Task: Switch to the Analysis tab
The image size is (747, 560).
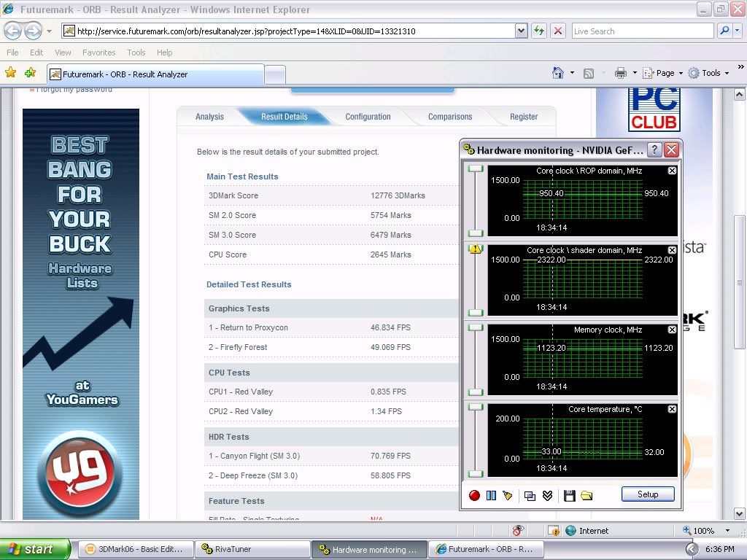Action: pyautogui.click(x=209, y=117)
